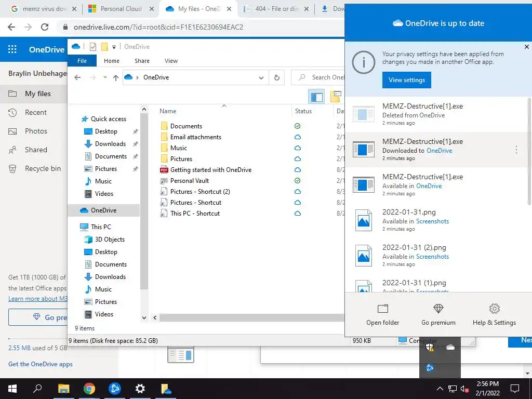Image resolution: width=532 pixels, height=399 pixels.
Task: Click the Search OneDrive box in Explorer
Action: (318, 77)
